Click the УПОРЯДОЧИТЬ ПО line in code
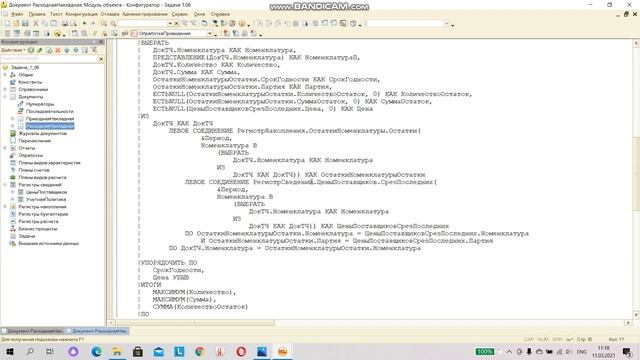The height and width of the screenshot is (360, 640). [169, 262]
